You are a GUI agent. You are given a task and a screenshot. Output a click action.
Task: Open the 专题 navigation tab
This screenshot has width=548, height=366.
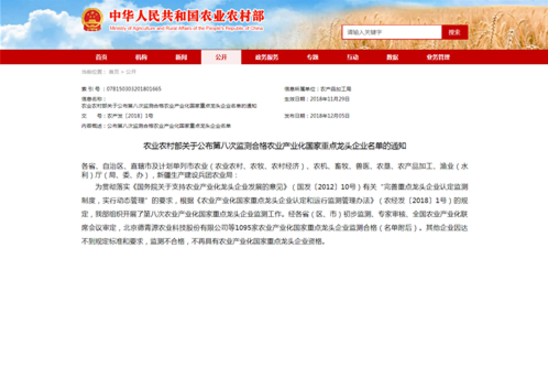[312, 57]
